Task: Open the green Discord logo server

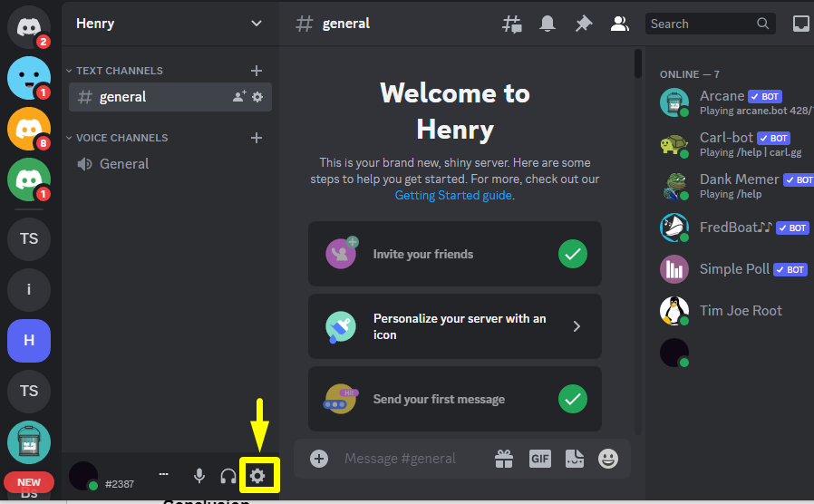Action: click(x=28, y=179)
